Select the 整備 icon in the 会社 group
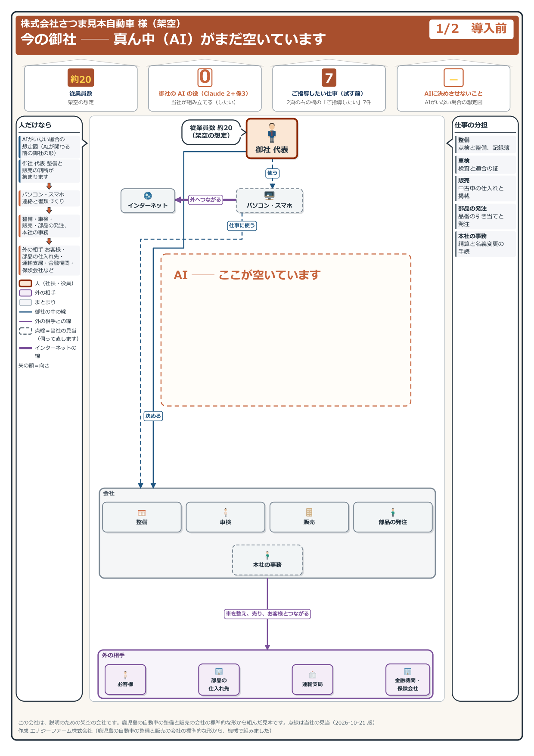The height and width of the screenshot is (756, 534). [142, 513]
